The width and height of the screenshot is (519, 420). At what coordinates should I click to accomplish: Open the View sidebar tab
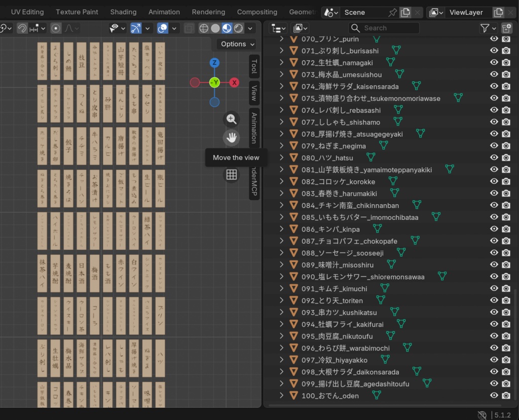pyautogui.click(x=254, y=93)
